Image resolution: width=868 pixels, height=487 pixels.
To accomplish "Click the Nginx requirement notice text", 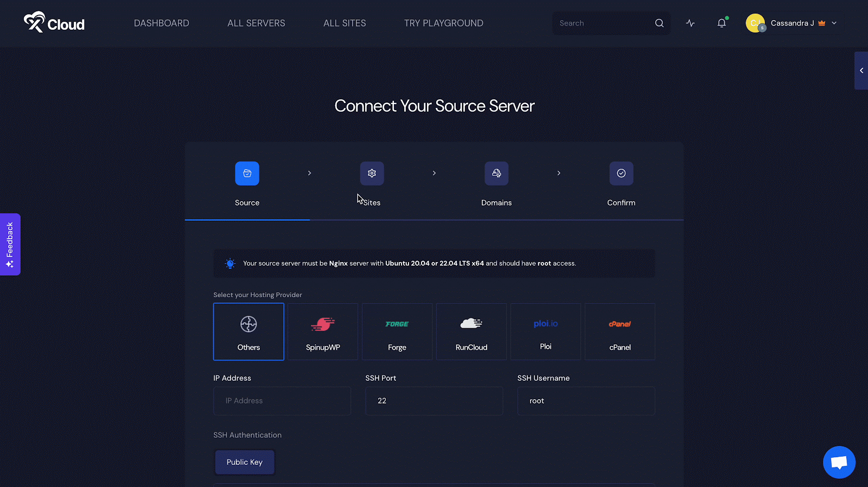I will [410, 264].
